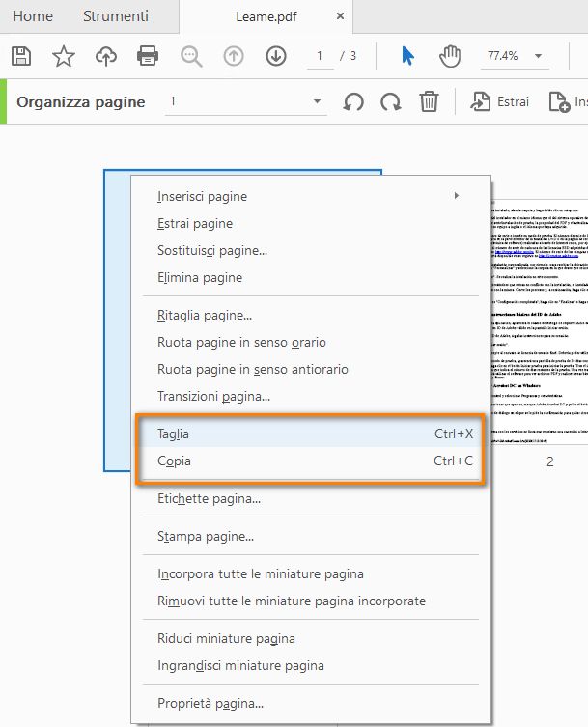Choose Copia from context menu
Image resolution: width=588 pixels, height=727 pixels.
click(311, 461)
